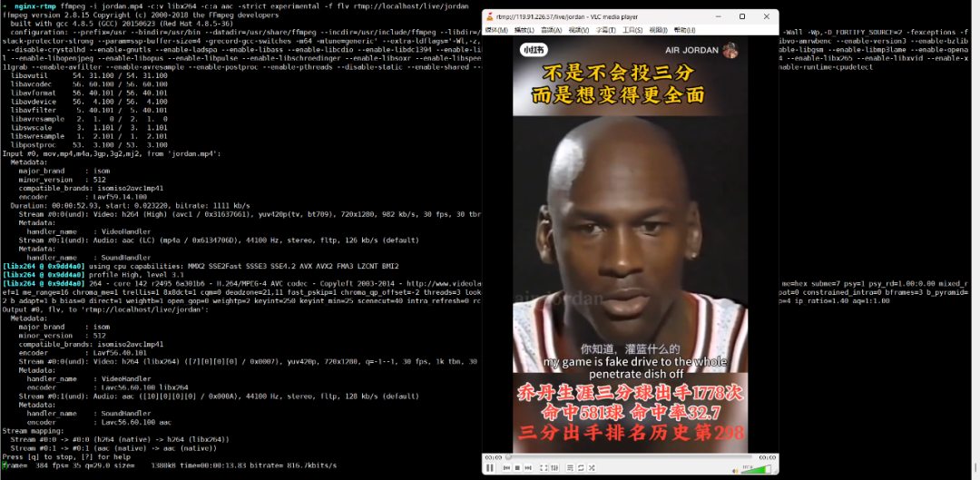The height and width of the screenshot is (480, 980).
Task: Open extended settings and effects
Action: pos(553,467)
